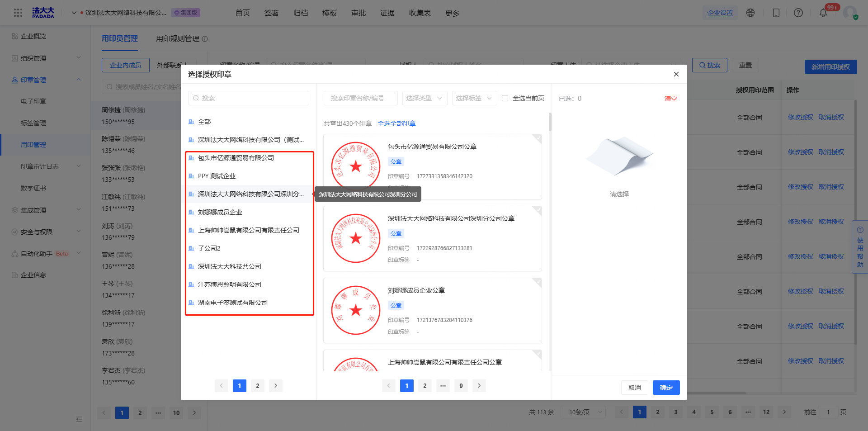
Task: Open the 更多 top menu
Action: point(453,13)
